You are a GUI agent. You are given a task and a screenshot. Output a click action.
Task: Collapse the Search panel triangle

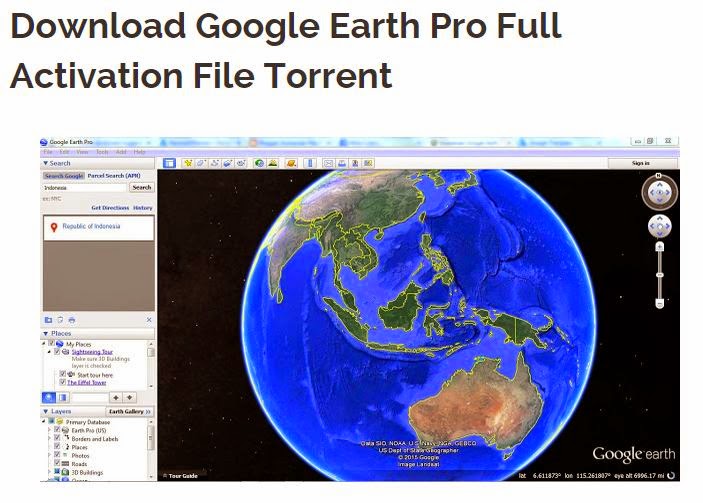[x=45, y=163]
